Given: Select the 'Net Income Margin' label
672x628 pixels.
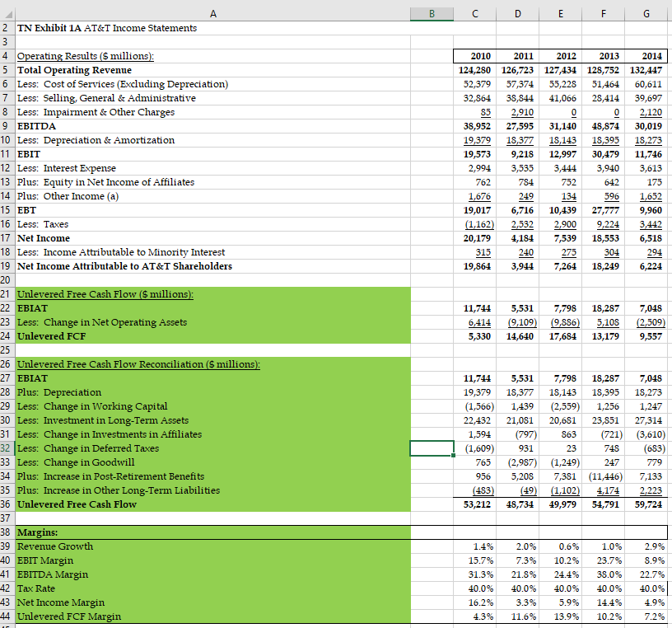Looking at the screenshot, I should [61, 602].
